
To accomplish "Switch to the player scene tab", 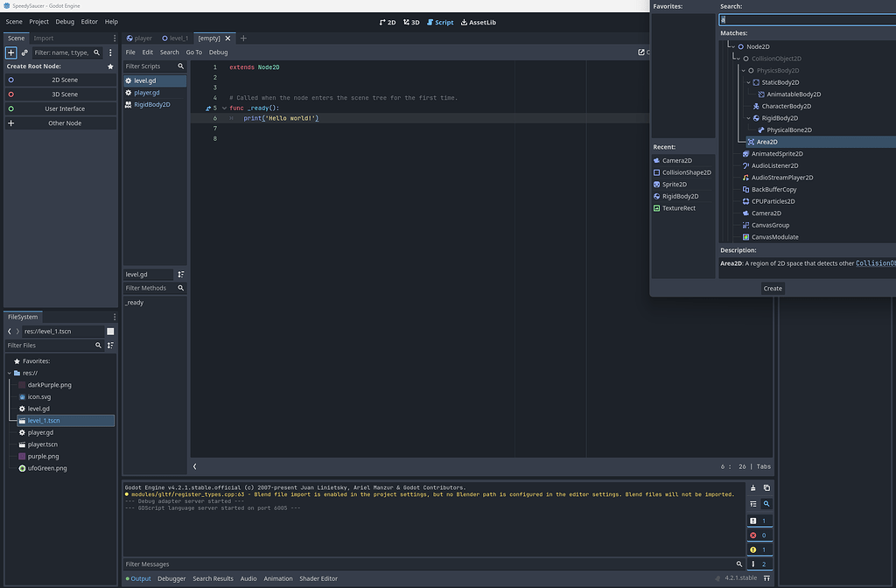I will [140, 38].
